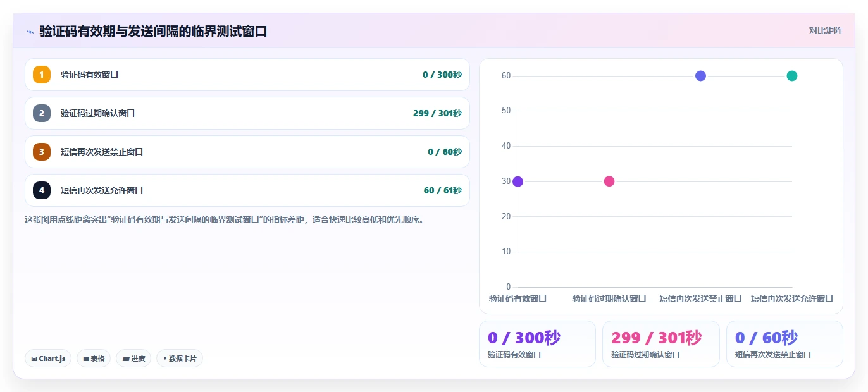Click the purple 0 / 300秒 data card
The height and width of the screenshot is (392, 868).
coord(538,344)
